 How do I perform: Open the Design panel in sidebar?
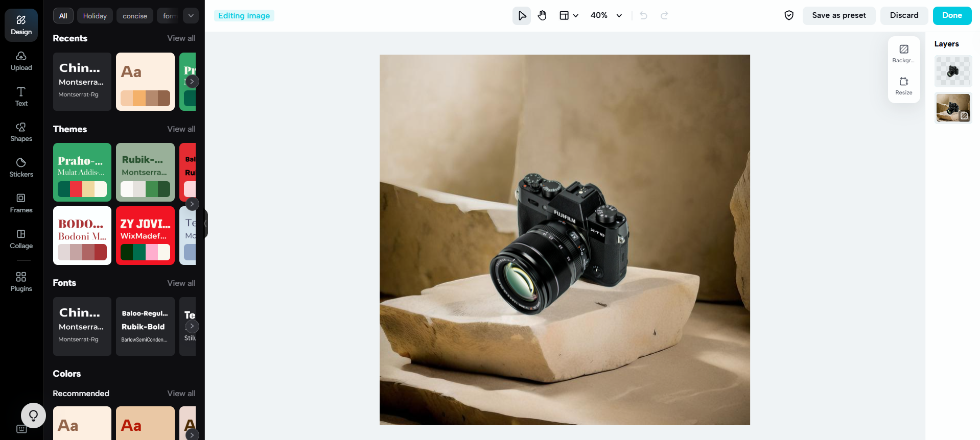click(21, 25)
